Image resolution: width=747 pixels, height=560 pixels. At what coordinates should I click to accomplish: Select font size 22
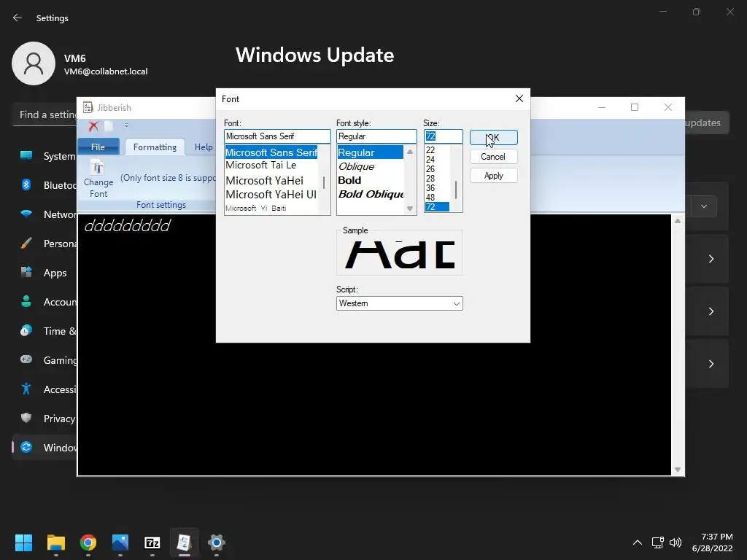point(430,150)
